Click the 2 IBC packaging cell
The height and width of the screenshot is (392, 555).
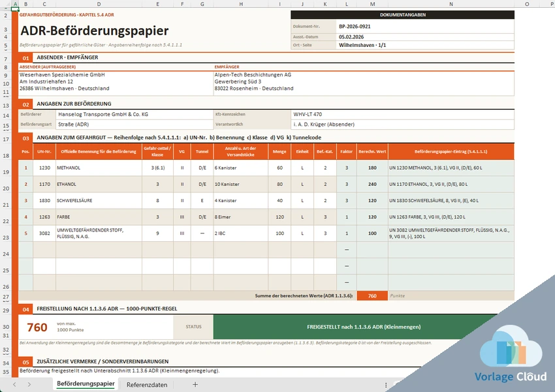(241, 234)
